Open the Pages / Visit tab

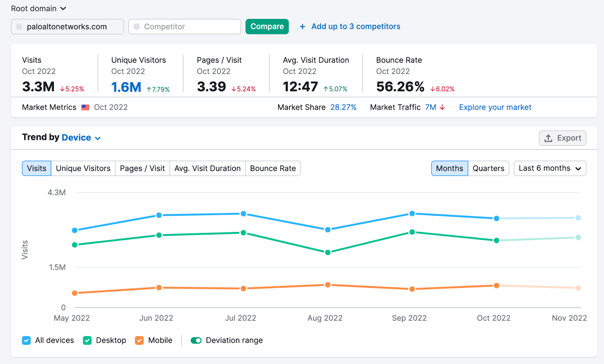142,168
